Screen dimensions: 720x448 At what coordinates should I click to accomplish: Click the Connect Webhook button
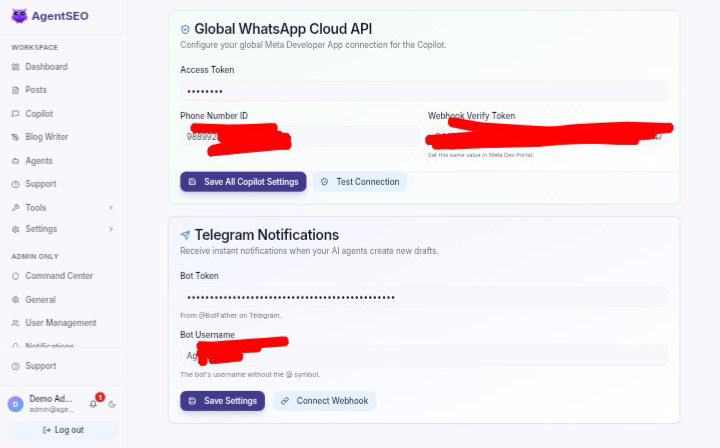pyautogui.click(x=325, y=401)
